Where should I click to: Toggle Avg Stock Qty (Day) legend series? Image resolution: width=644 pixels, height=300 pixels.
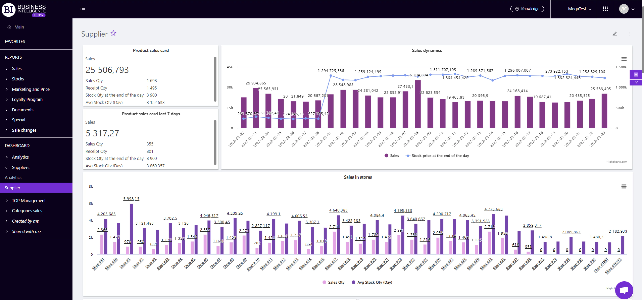[372, 282]
